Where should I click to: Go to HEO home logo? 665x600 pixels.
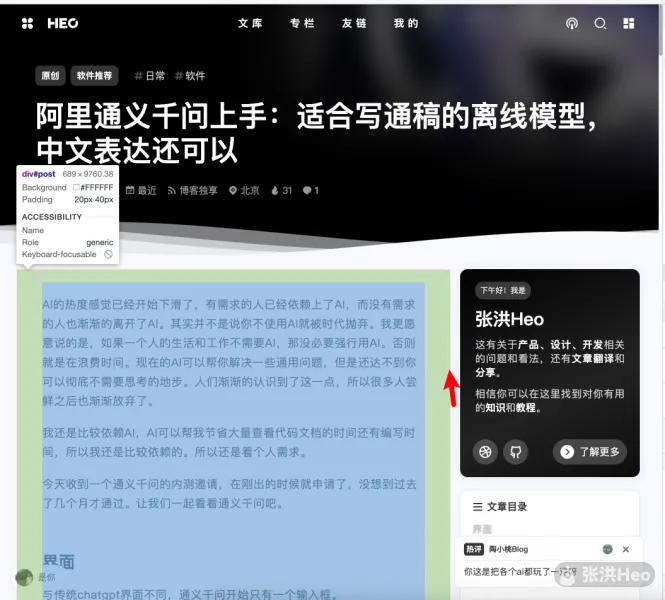point(63,23)
